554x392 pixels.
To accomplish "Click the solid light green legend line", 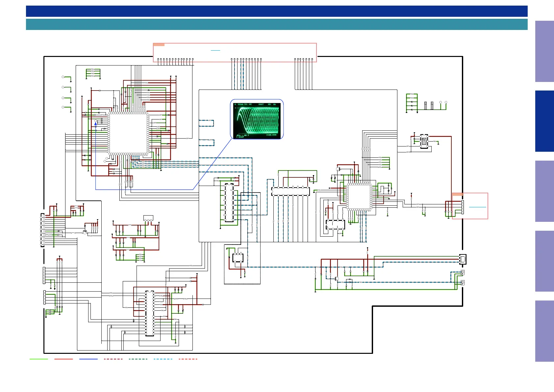I will (39, 359).
